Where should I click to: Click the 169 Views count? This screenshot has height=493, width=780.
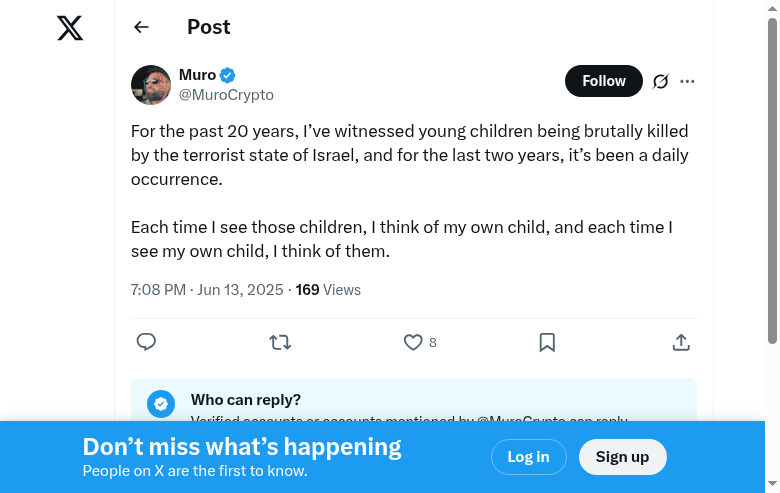(x=328, y=290)
